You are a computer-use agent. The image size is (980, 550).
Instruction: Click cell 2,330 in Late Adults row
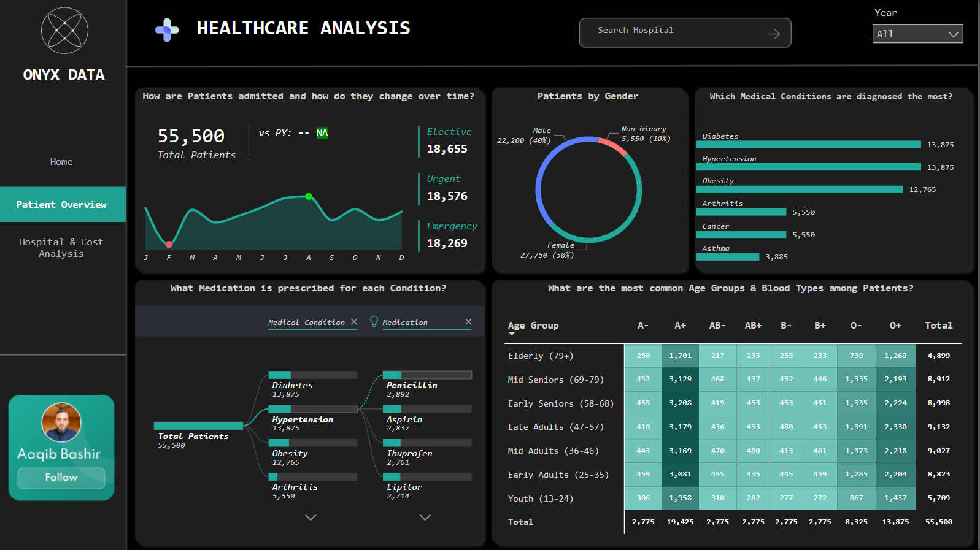point(895,427)
